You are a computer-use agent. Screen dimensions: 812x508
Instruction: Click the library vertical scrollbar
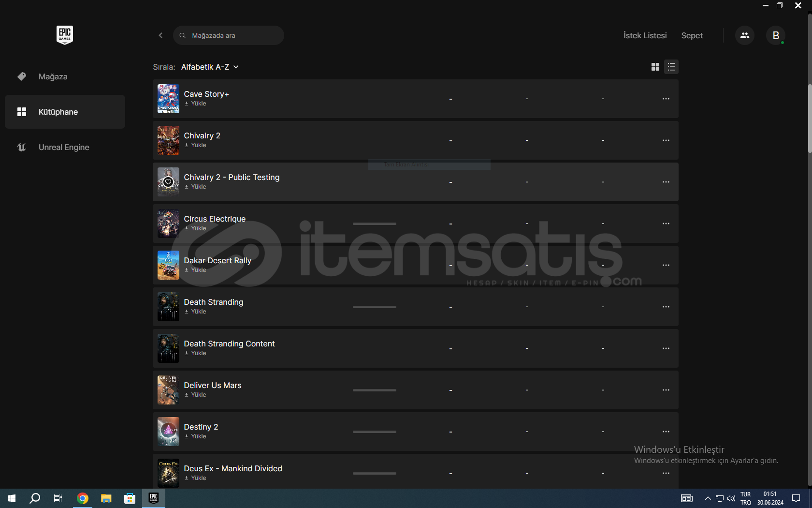[810, 119]
